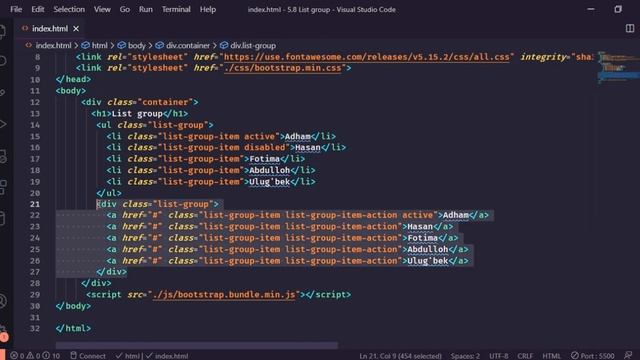Change language mode via HTML

[x=551, y=356]
